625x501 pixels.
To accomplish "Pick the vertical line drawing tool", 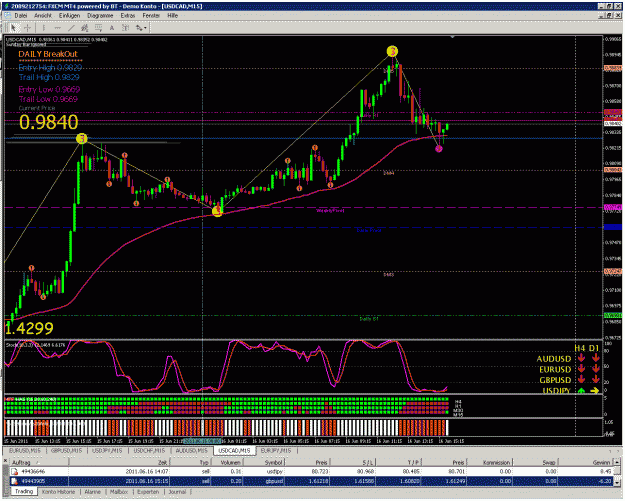I will point(43,28).
